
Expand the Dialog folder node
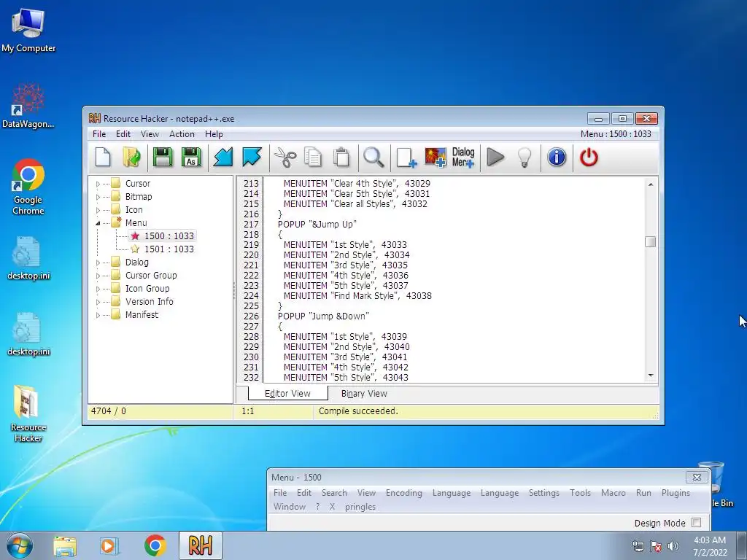click(x=98, y=262)
